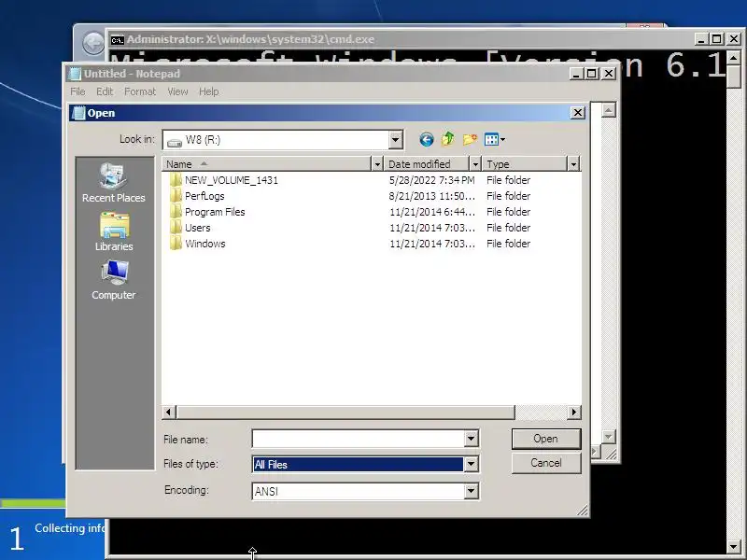
Task: Click the Cancel button
Action: coord(546,463)
